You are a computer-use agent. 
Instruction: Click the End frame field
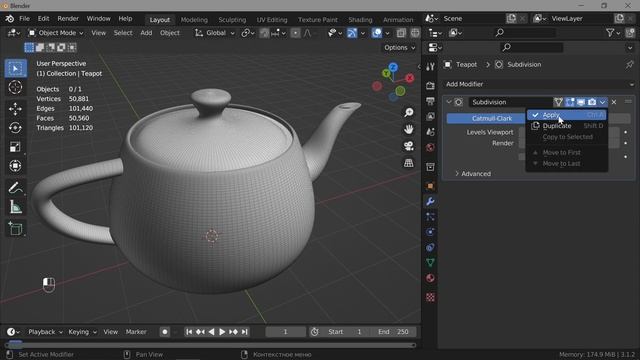pos(393,332)
